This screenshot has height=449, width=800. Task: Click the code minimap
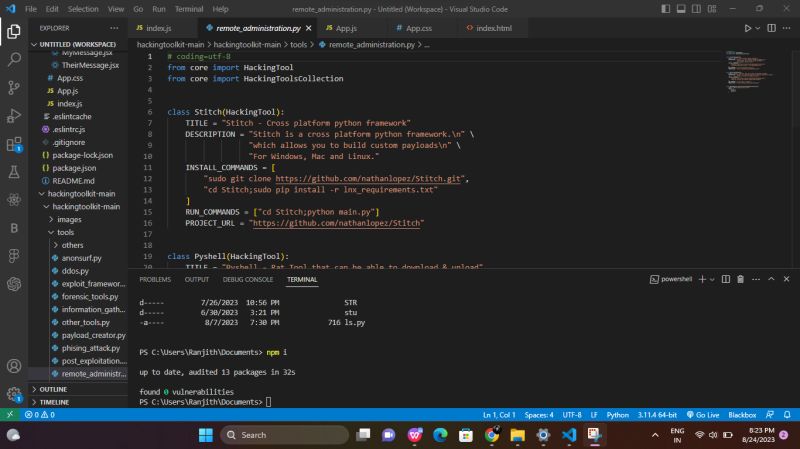749,71
